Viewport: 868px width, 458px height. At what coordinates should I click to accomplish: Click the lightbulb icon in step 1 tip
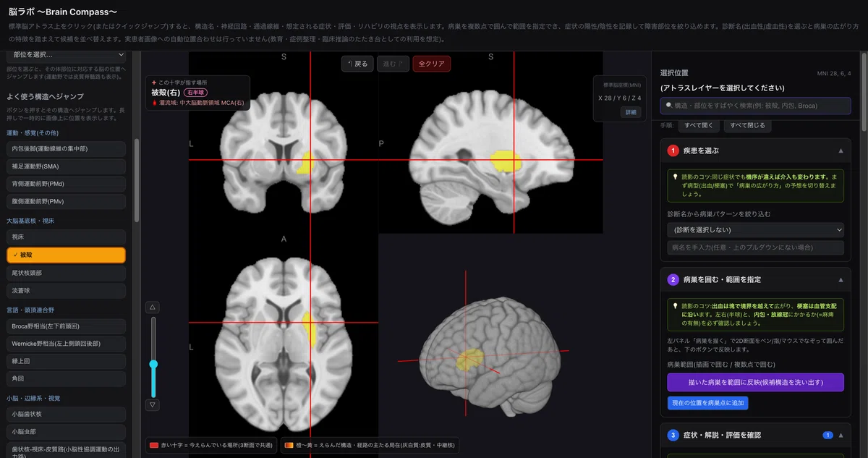tap(677, 176)
